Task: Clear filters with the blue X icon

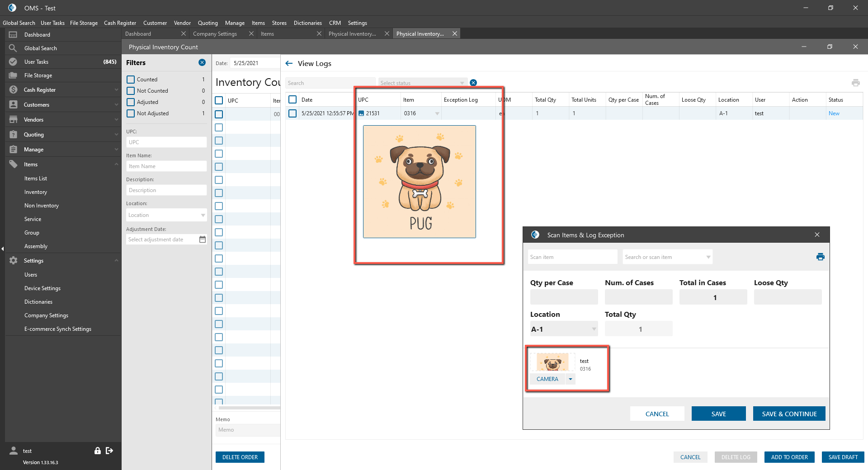Action: pos(202,63)
